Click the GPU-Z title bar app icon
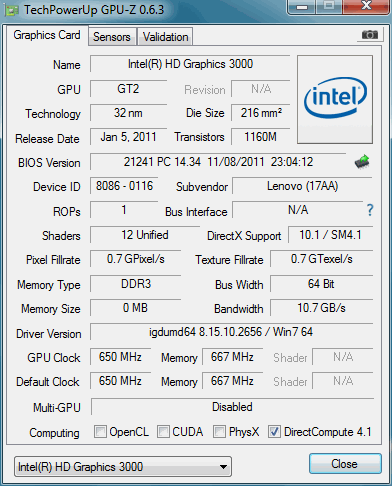Viewport: 392px width, 486px height. [x=11, y=10]
